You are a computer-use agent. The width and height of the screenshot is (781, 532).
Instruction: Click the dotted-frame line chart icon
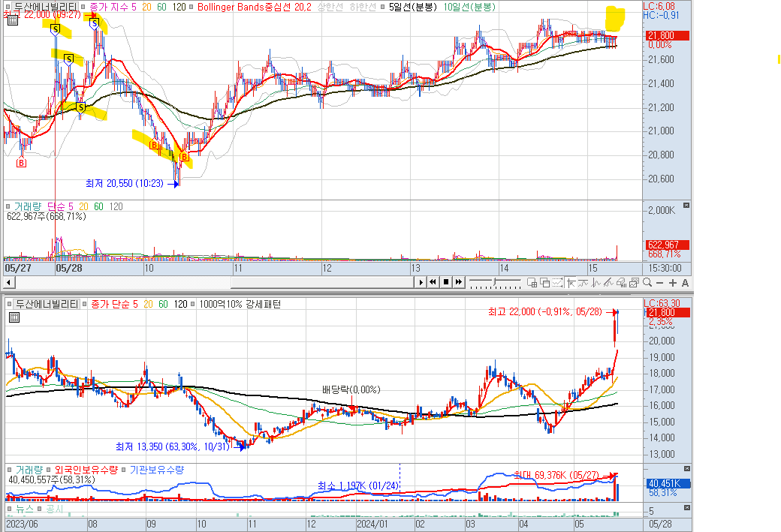(557, 283)
